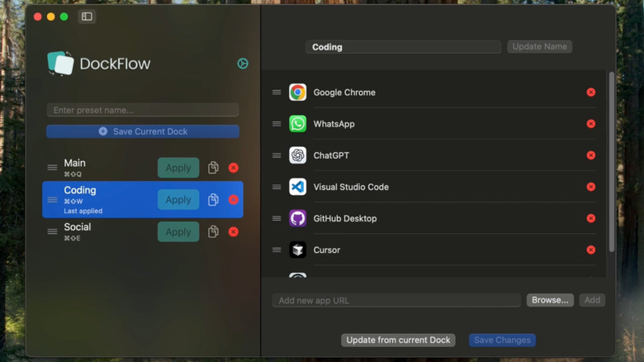Viewport: 644px width, 362px height.
Task: Remove Visual Studio Code from the preset
Action: pos(591,187)
